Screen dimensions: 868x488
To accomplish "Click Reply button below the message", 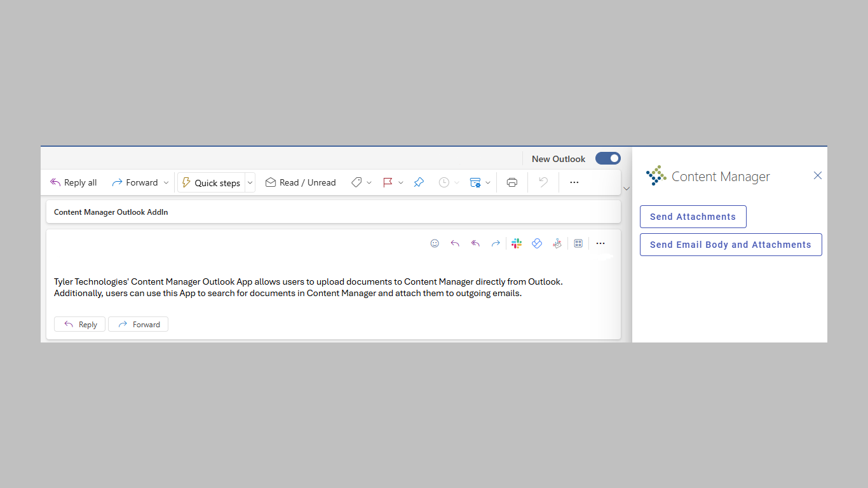I will pos(79,324).
